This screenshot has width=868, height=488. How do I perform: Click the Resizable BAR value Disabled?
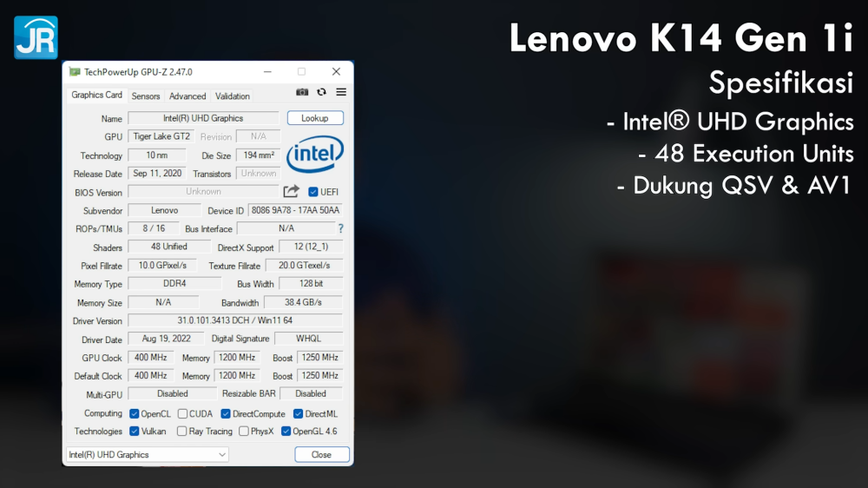coord(311,393)
